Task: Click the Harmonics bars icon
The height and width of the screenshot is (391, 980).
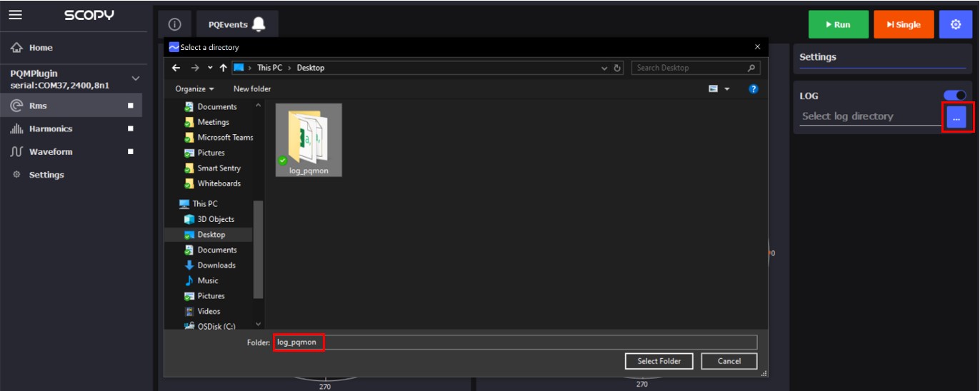Action: pos(16,129)
